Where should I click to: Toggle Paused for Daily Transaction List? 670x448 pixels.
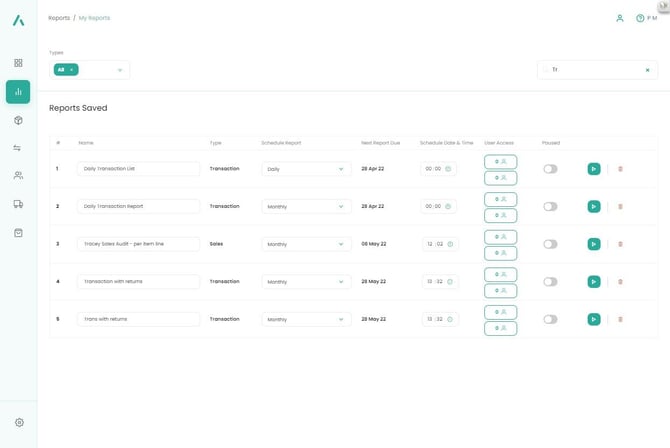click(x=550, y=169)
